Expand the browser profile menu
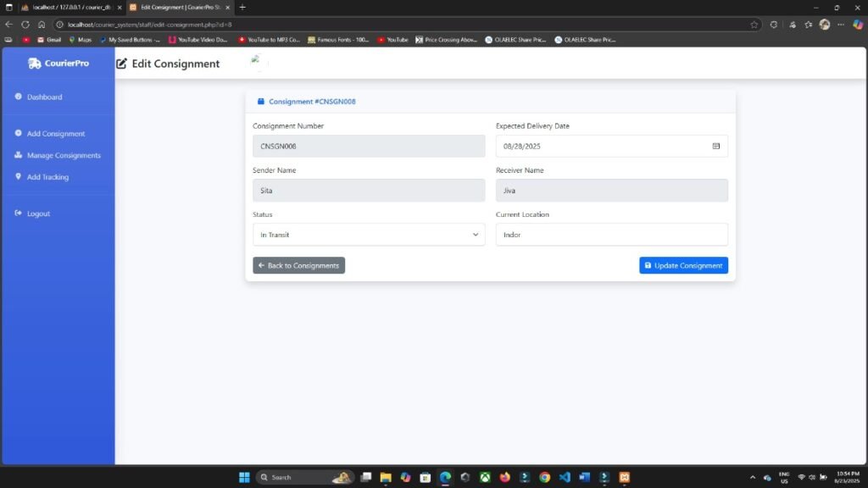The width and height of the screenshot is (868, 488). 823,25
